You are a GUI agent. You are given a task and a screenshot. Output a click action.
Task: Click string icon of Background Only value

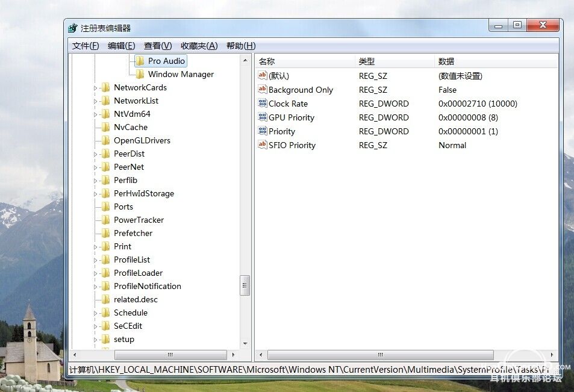[x=263, y=89]
